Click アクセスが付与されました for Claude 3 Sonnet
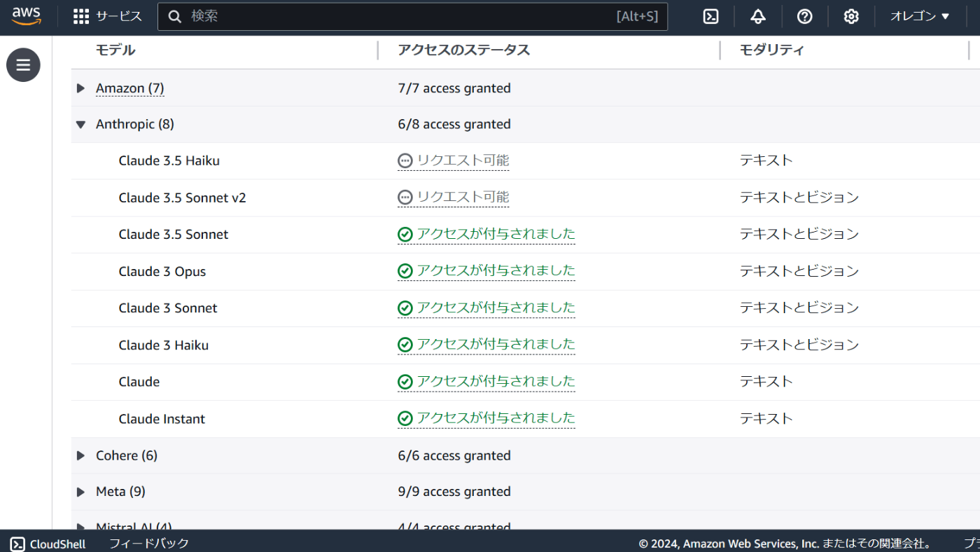Viewport: 980px width, 552px height. coord(496,308)
